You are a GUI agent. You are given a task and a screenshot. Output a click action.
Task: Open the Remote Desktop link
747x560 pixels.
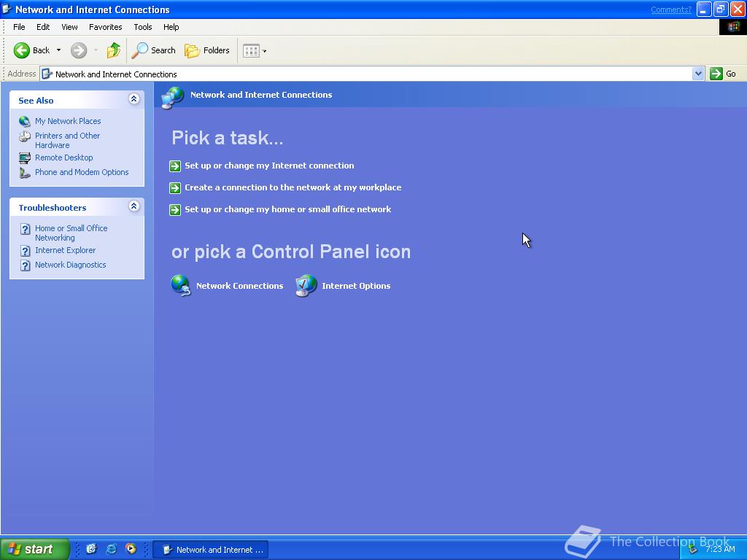tap(64, 157)
